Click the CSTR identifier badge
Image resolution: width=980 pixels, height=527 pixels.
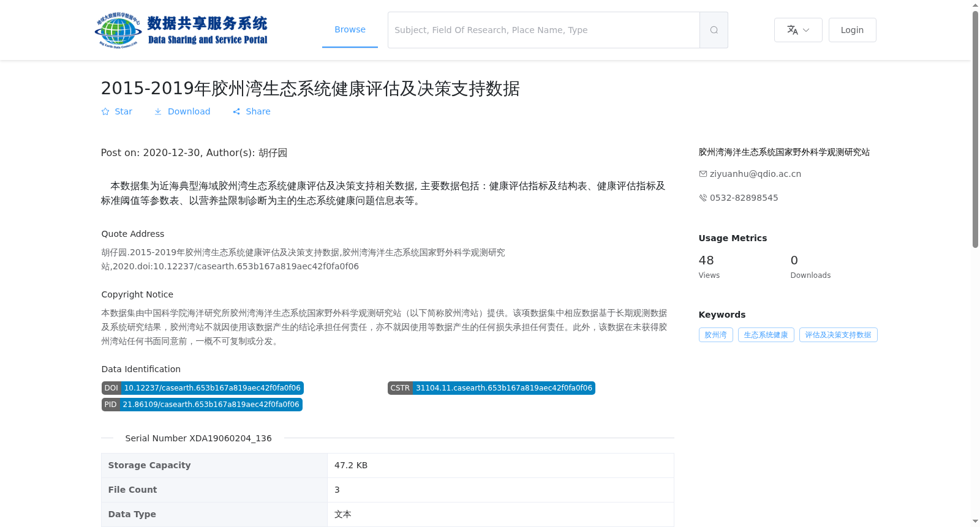click(x=491, y=388)
